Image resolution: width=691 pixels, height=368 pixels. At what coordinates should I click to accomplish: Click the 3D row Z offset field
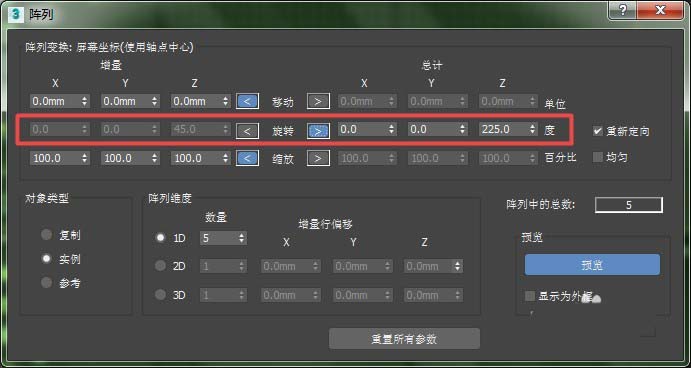click(434, 295)
